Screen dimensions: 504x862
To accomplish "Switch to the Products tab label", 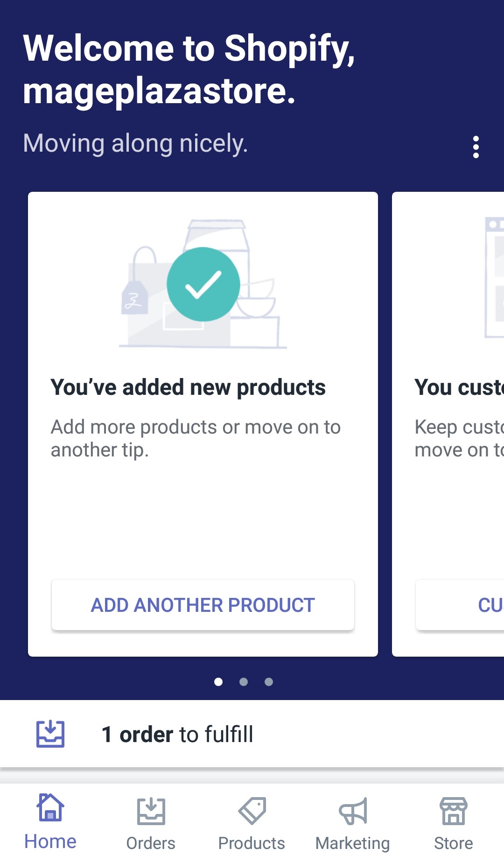I will point(252,843).
